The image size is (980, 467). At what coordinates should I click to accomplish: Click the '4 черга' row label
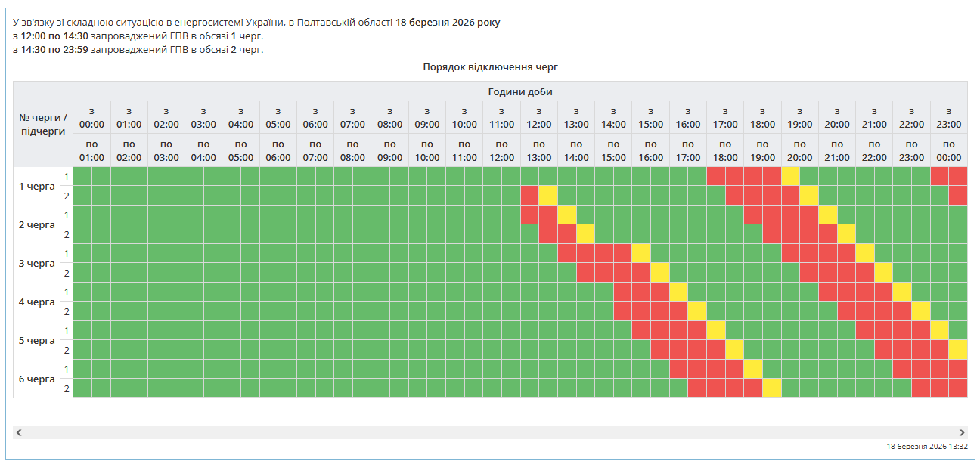point(37,302)
